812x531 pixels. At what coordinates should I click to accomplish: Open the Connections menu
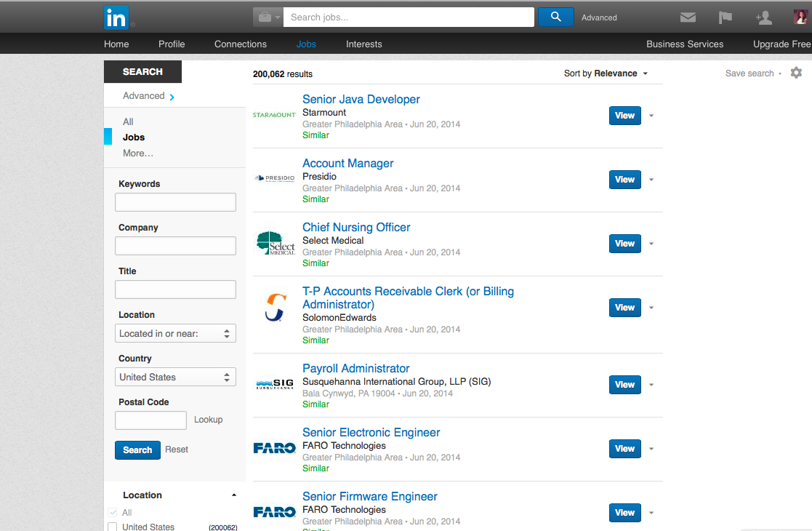pyautogui.click(x=241, y=44)
